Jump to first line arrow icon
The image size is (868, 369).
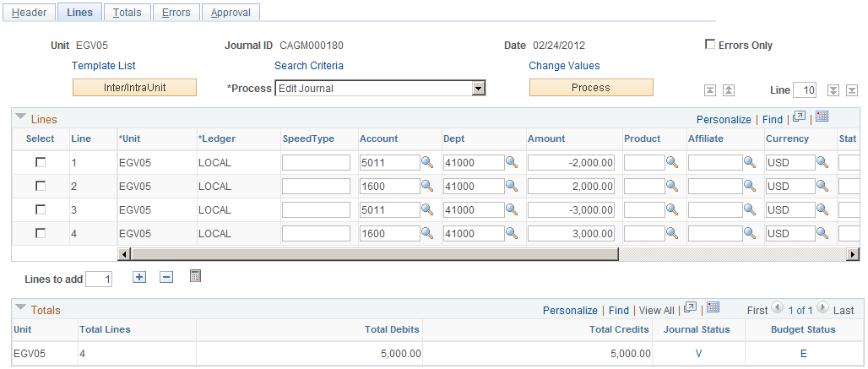tap(709, 90)
